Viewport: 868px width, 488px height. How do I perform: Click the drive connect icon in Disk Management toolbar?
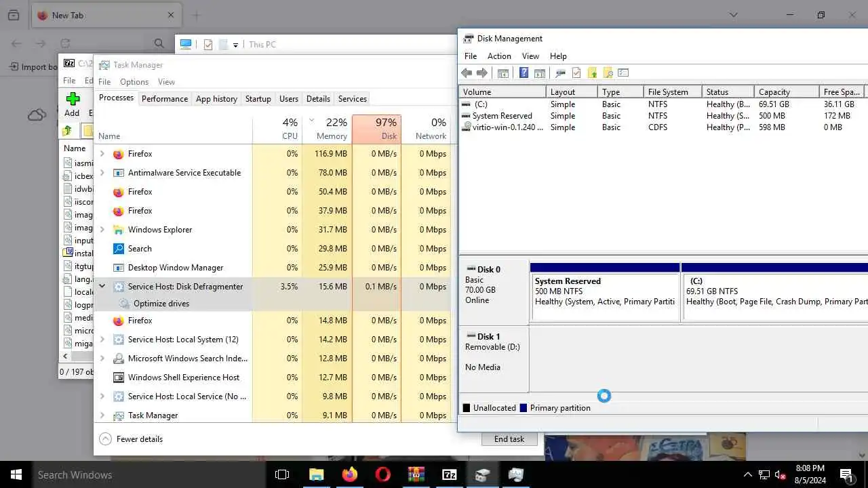point(561,73)
